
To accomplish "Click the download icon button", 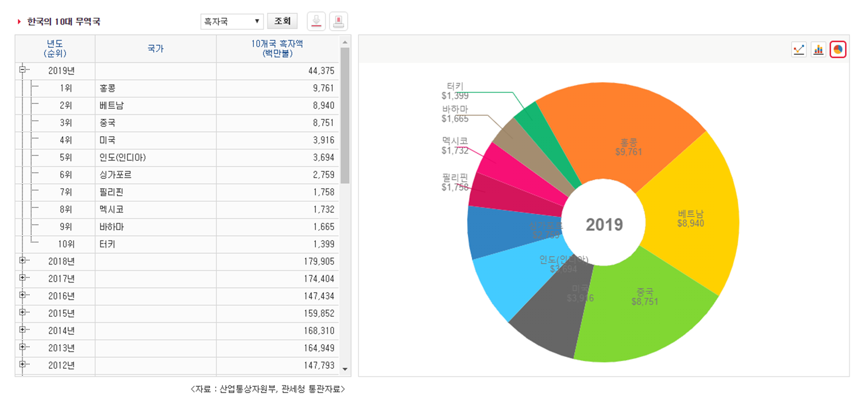I will click(316, 21).
